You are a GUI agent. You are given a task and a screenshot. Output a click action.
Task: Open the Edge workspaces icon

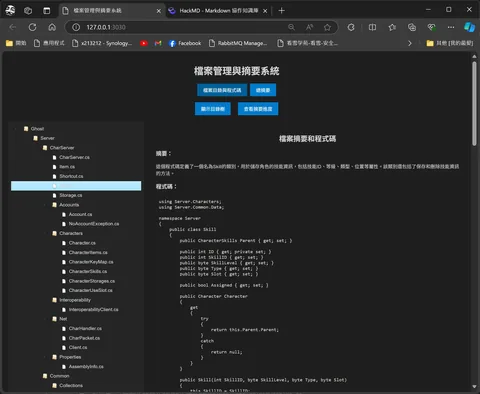28,11
